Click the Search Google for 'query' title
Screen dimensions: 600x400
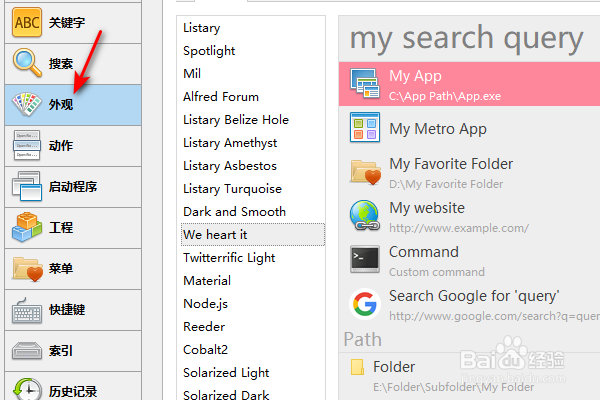click(474, 296)
